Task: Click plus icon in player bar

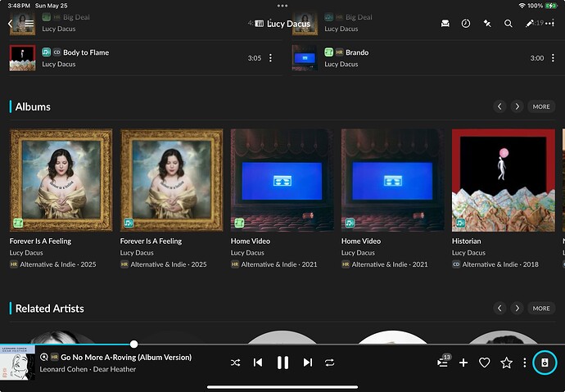Action: click(x=463, y=363)
